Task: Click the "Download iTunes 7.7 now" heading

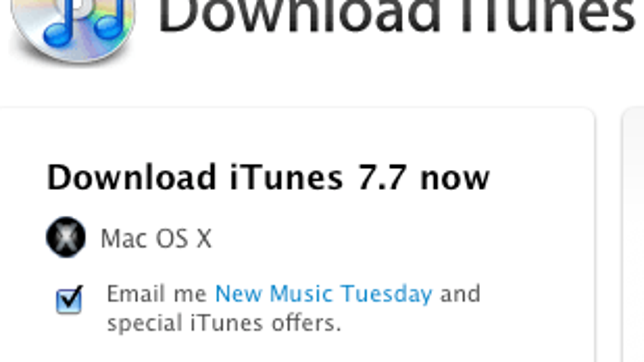Action: pyautogui.click(x=268, y=177)
